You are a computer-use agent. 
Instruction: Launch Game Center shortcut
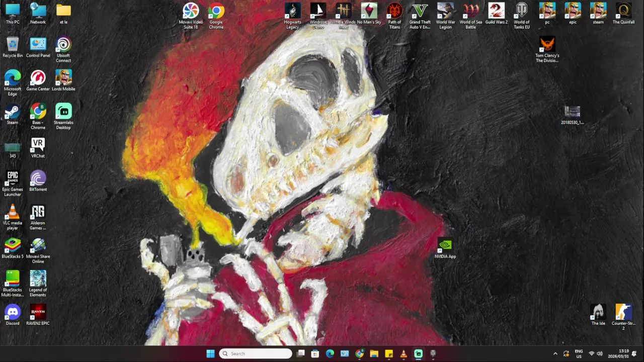(38, 80)
